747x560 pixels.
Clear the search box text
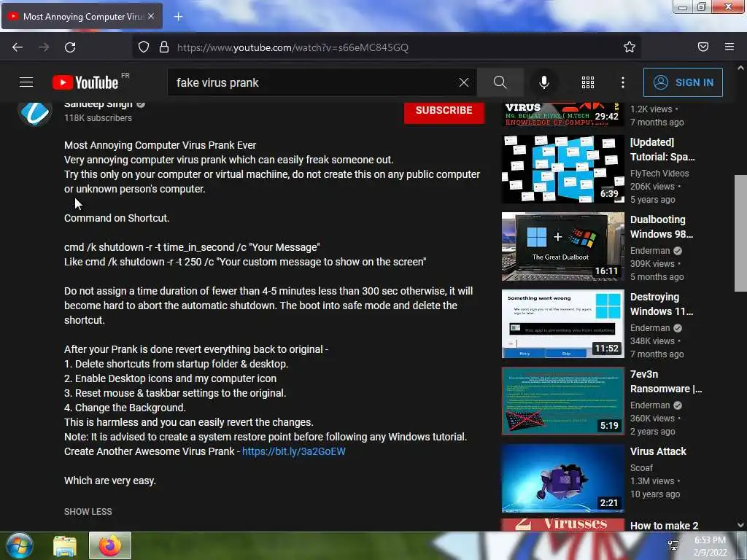463,82
